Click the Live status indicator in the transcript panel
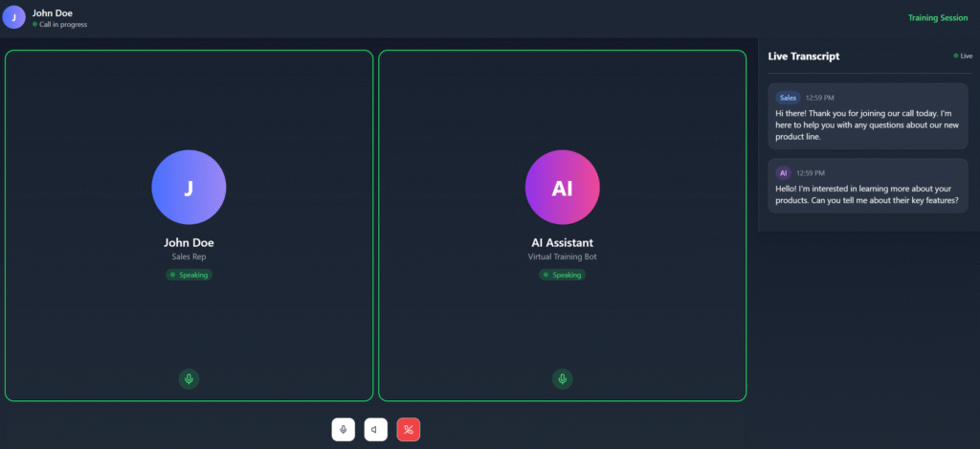Image resolution: width=980 pixels, height=449 pixels. click(x=963, y=56)
